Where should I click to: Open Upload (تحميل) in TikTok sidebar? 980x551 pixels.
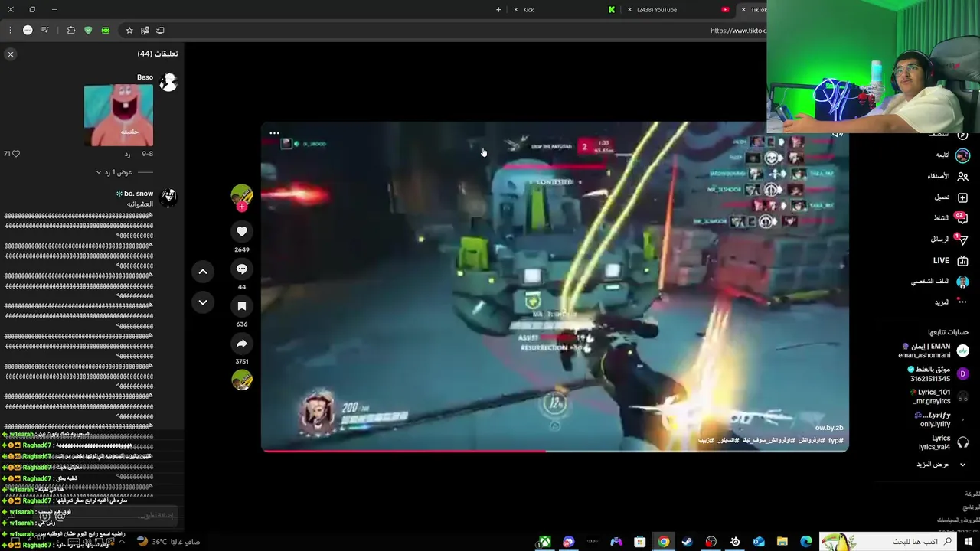click(x=950, y=197)
